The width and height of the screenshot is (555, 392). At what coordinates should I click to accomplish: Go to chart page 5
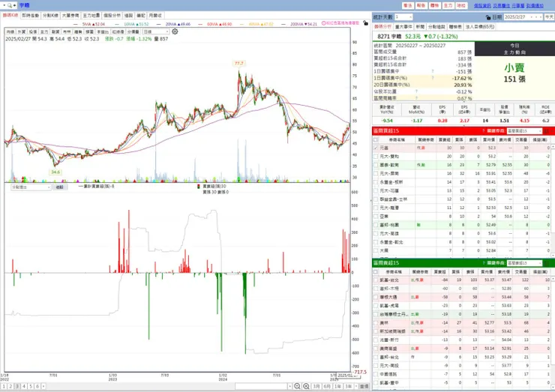point(31,386)
